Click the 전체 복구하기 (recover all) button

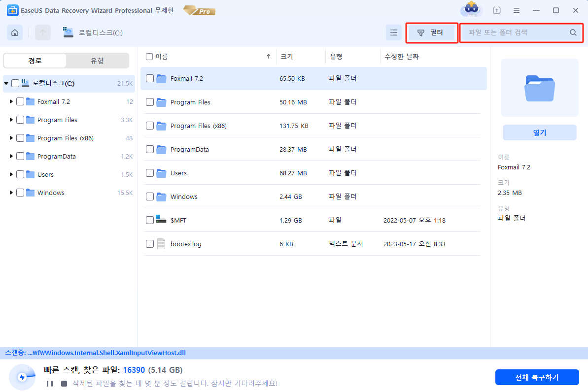[537, 377]
